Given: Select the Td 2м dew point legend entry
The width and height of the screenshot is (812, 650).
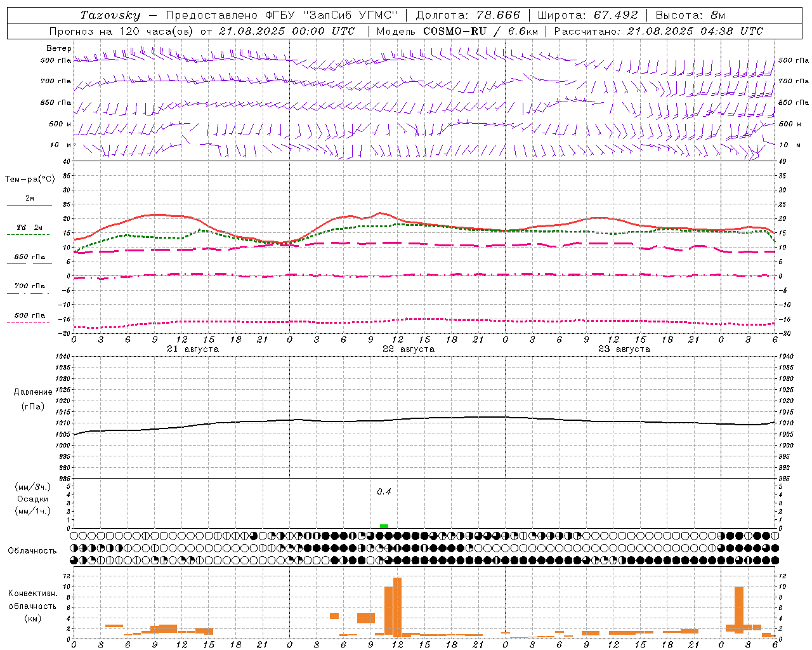Looking at the screenshot, I should click(x=29, y=227).
